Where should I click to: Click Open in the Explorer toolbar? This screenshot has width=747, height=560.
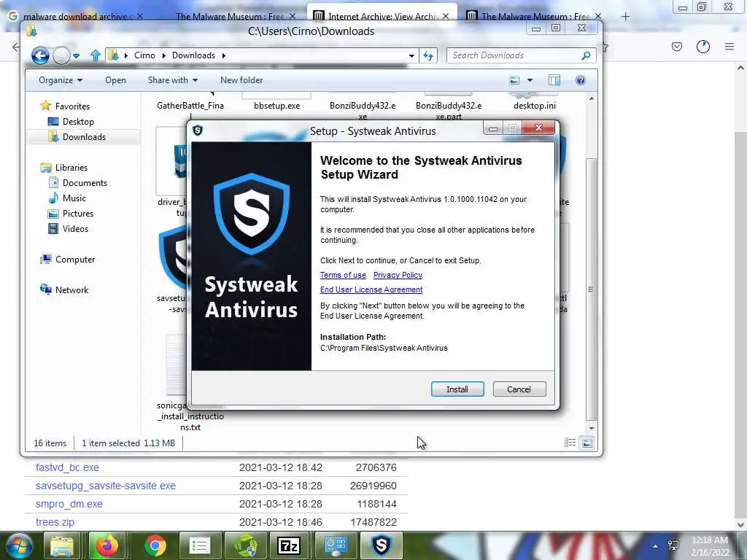tap(115, 80)
